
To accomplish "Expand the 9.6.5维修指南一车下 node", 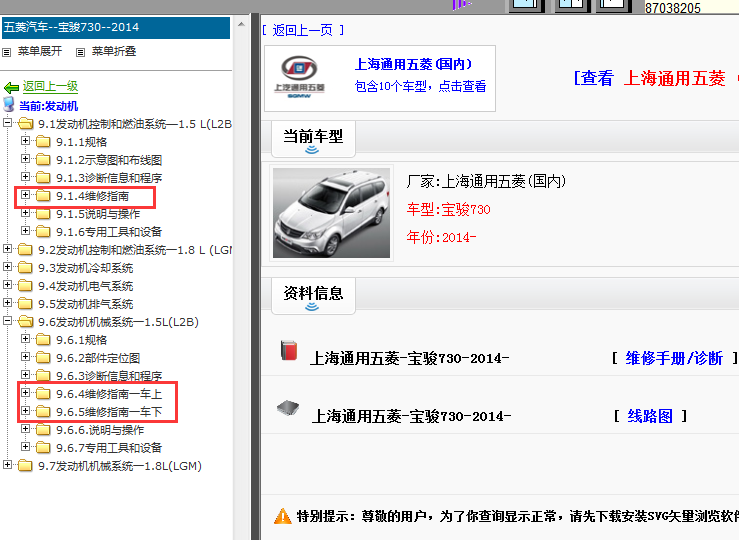I will coord(25,410).
